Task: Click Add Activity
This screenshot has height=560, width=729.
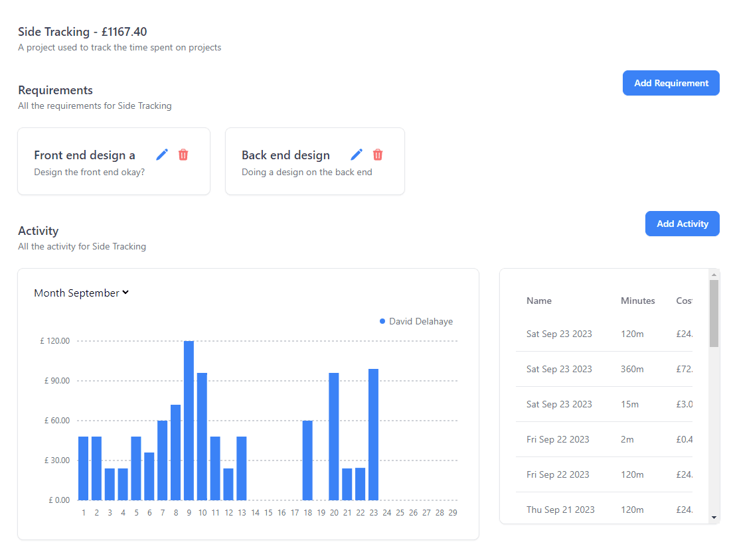Action: point(682,224)
